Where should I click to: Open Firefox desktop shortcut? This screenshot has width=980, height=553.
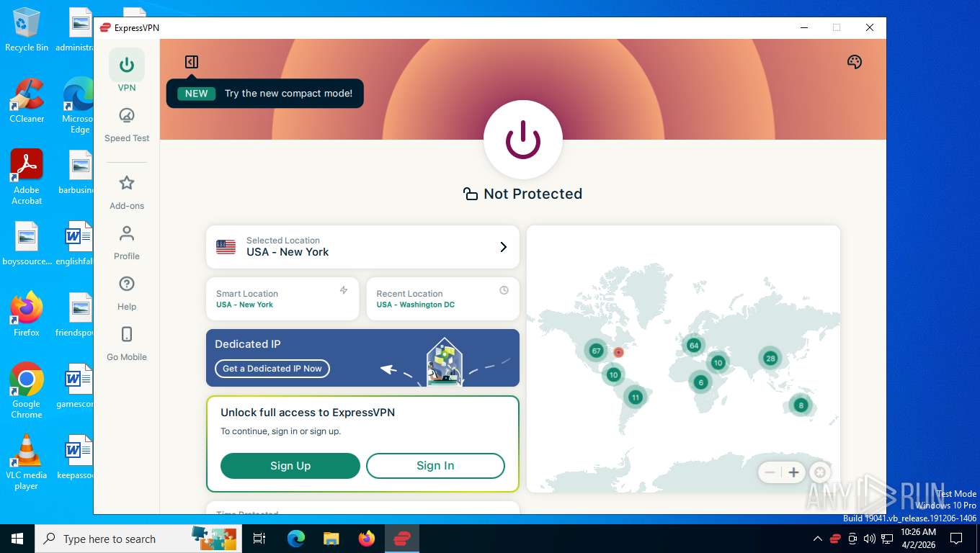pos(27,315)
